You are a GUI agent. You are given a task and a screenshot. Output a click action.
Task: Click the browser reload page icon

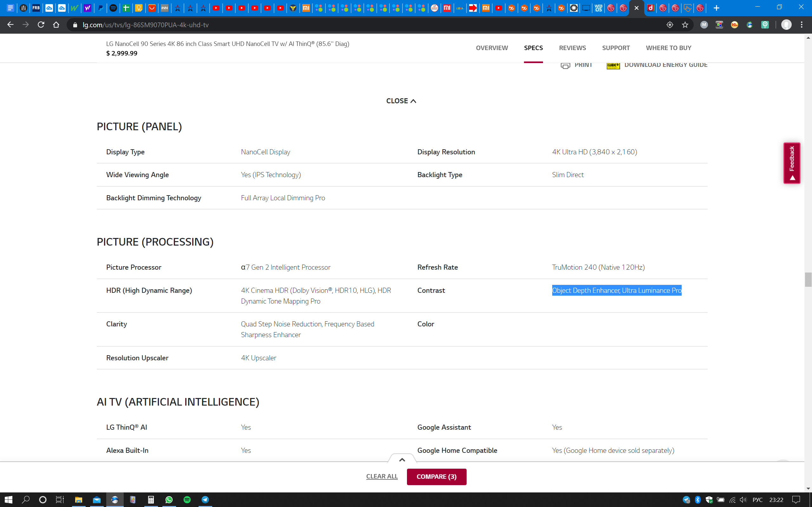[41, 25]
